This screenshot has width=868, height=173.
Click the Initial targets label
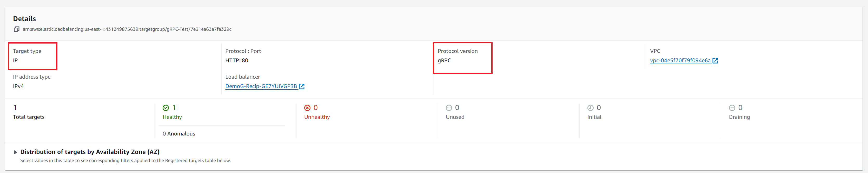pos(594,117)
